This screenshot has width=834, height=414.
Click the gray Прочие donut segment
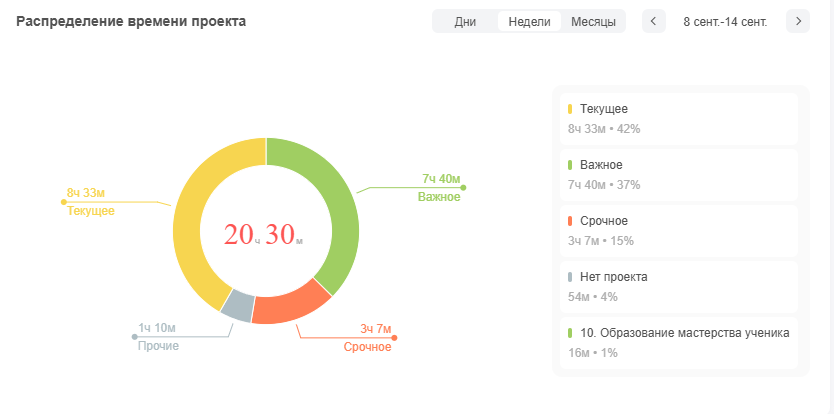tap(236, 305)
